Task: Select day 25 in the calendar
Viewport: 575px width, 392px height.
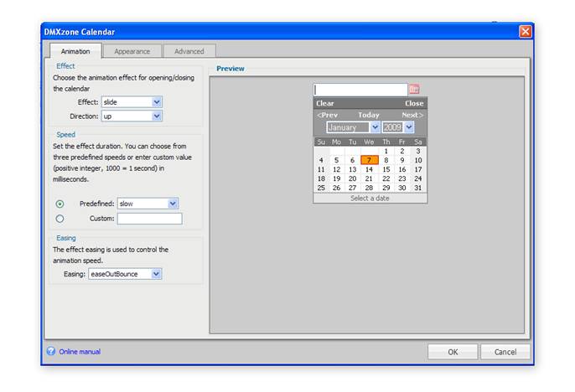Action: [x=321, y=188]
